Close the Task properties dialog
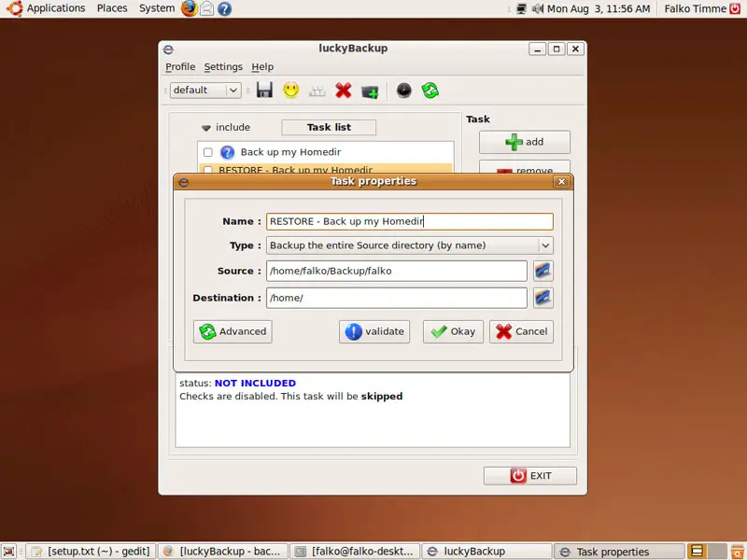 tap(562, 181)
